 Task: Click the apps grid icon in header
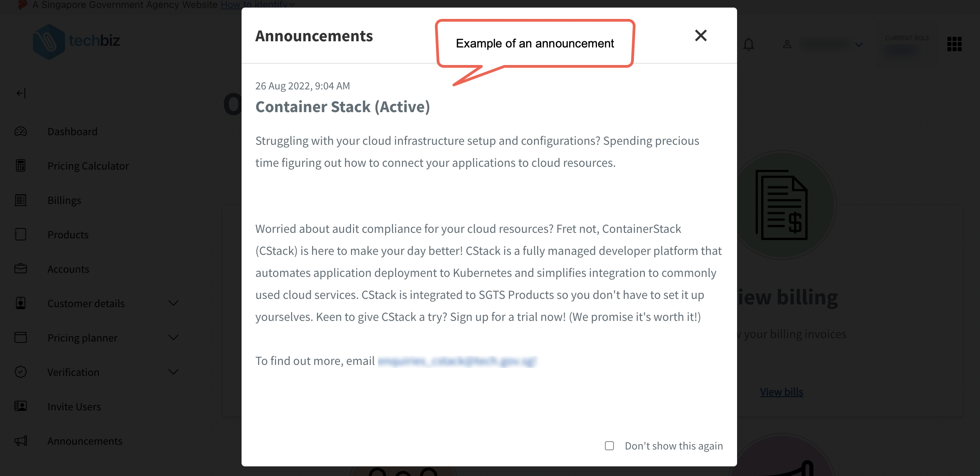[x=954, y=44]
